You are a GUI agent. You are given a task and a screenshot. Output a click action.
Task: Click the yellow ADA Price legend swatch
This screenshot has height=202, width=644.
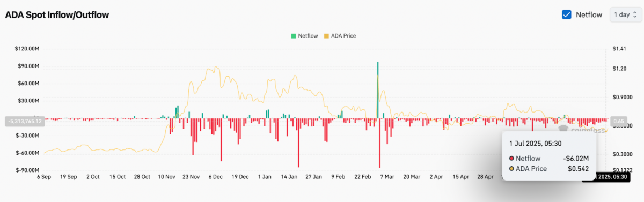coord(326,36)
